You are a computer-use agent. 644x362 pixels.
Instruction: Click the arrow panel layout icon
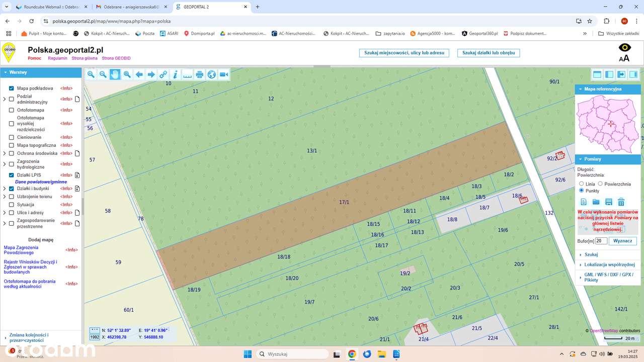click(621, 74)
